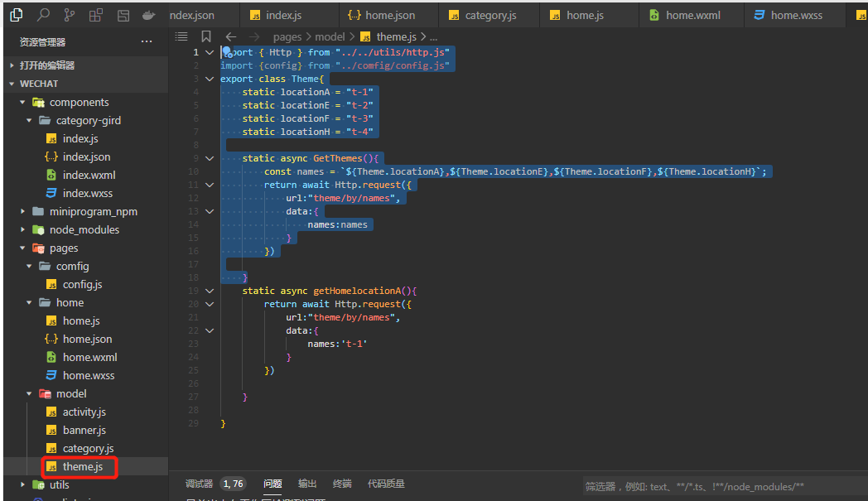Image resolution: width=868 pixels, height=501 pixels.
Task: Collapse the class Theme fold arrow on line 3
Action: coord(209,79)
